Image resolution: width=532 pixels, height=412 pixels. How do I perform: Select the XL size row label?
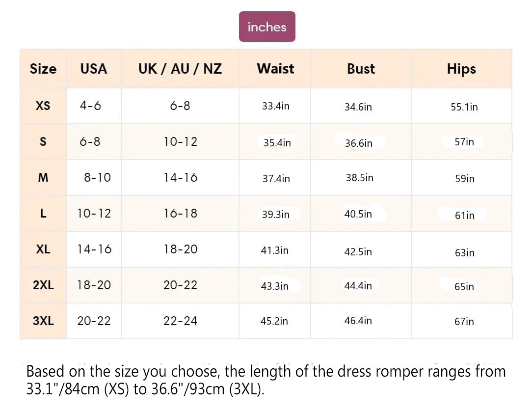coord(43,249)
